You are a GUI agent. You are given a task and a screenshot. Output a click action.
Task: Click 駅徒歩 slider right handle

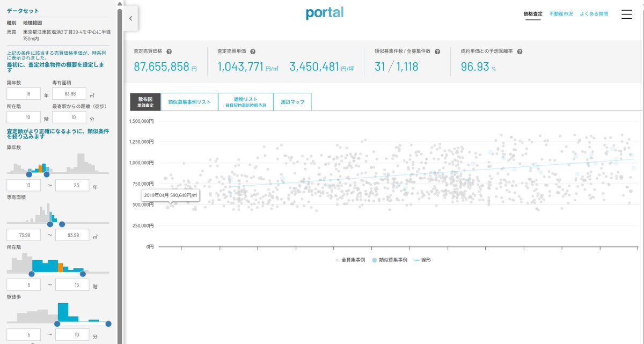108,324
